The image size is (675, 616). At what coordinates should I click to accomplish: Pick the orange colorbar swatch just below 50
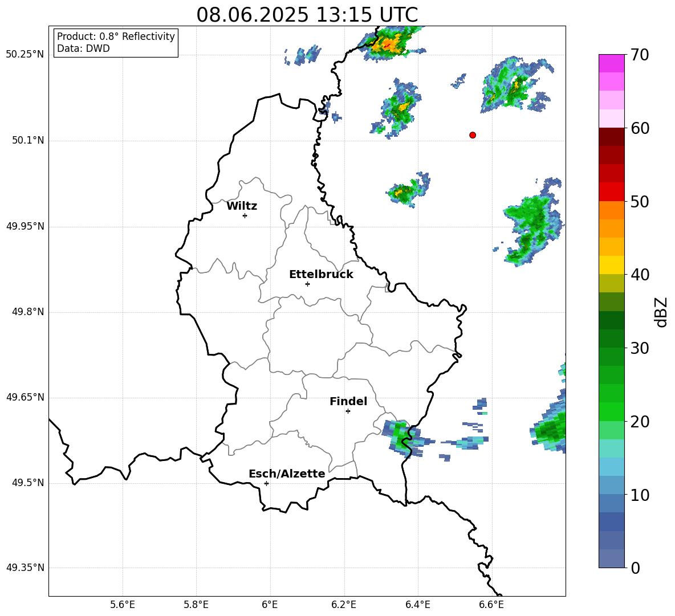[x=612, y=210]
